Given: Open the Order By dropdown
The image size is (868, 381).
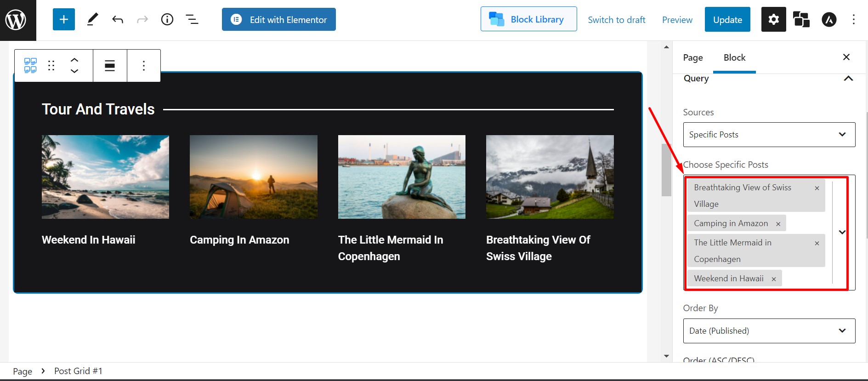Looking at the screenshot, I should tap(769, 331).
